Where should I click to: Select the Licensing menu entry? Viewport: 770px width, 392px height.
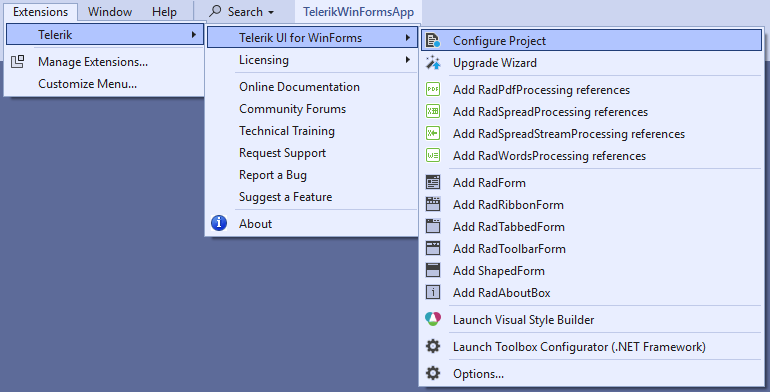tap(312, 59)
